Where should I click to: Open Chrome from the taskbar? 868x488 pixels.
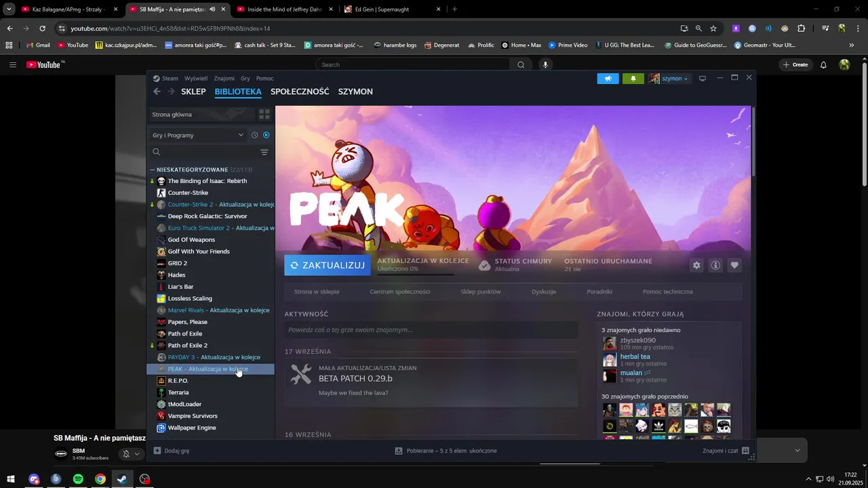tap(100, 479)
